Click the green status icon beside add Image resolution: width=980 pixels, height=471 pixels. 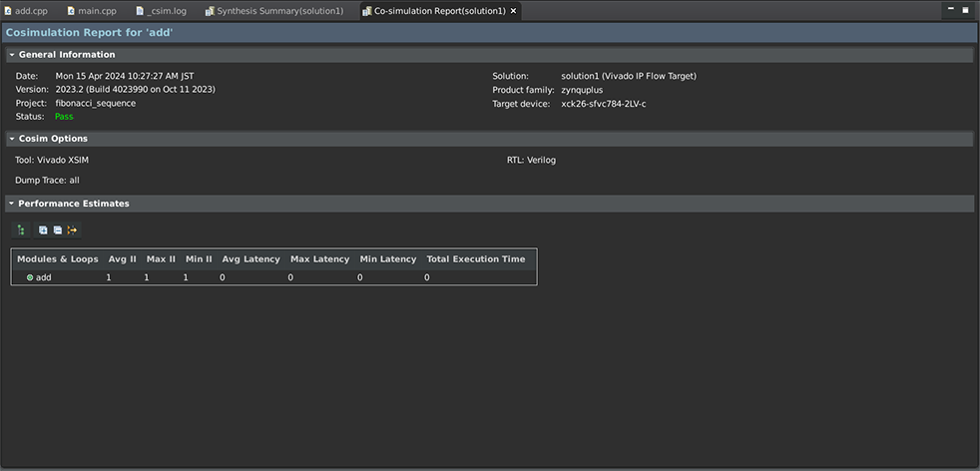[30, 277]
